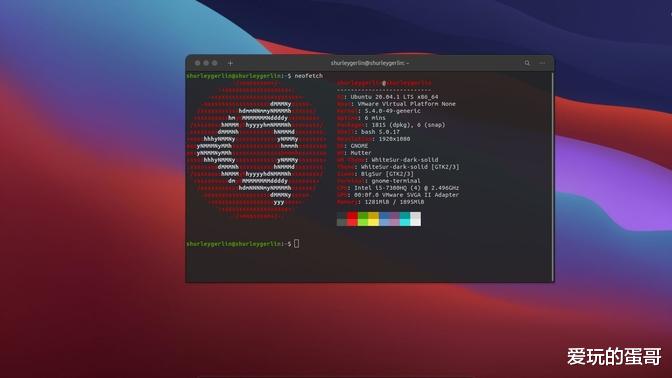672x378 pixels.
Task: Maximize the terminal using the third titlebar dot
Action: 215,63
